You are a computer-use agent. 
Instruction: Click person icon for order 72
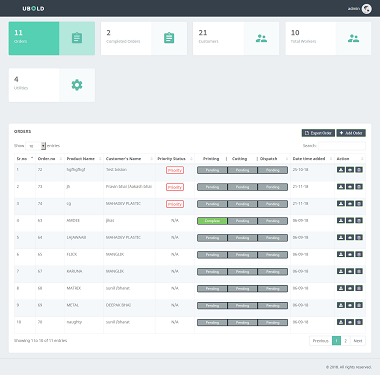click(341, 170)
